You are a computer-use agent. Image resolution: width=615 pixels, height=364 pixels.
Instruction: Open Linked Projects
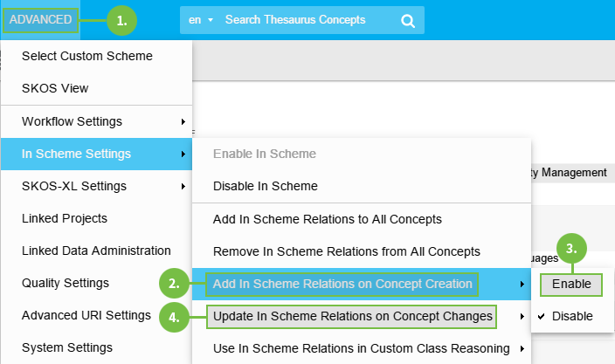[65, 218]
